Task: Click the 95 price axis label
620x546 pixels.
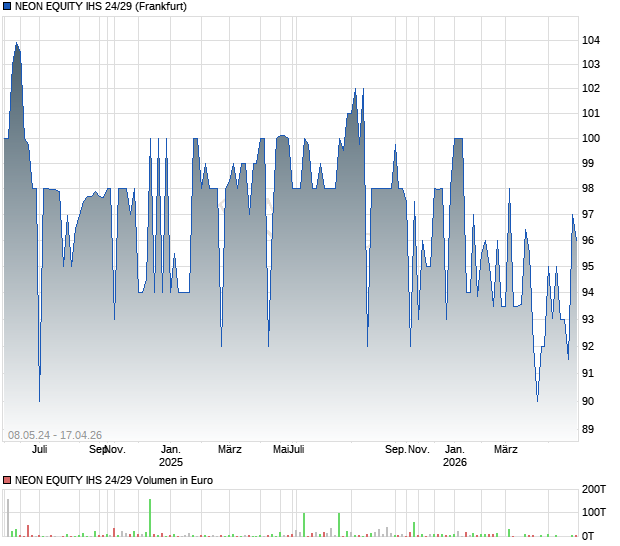Action: [x=588, y=266]
